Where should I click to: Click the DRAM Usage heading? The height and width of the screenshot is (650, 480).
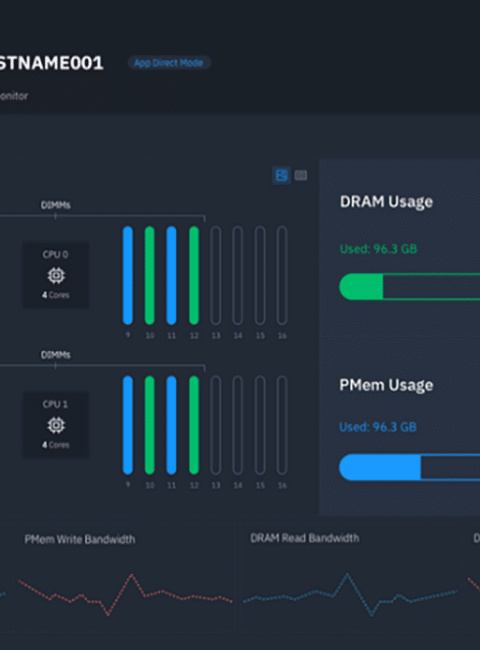(x=386, y=202)
